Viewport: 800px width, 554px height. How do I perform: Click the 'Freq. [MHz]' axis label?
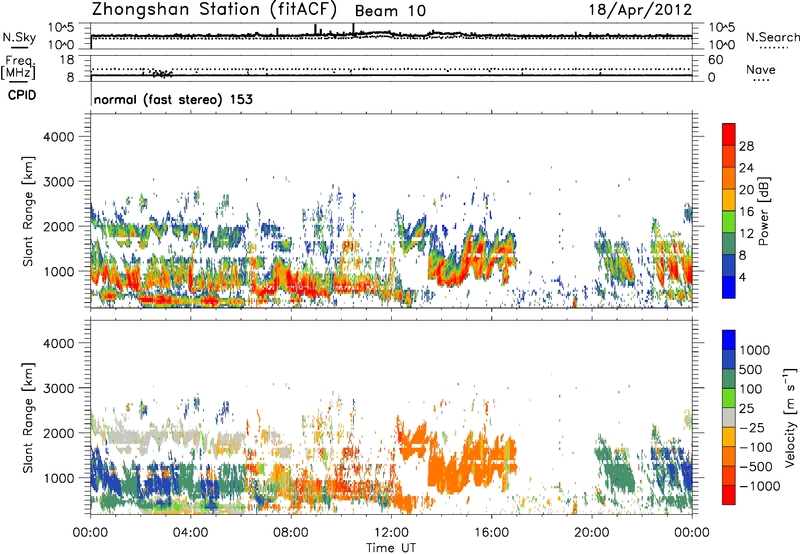(19, 67)
